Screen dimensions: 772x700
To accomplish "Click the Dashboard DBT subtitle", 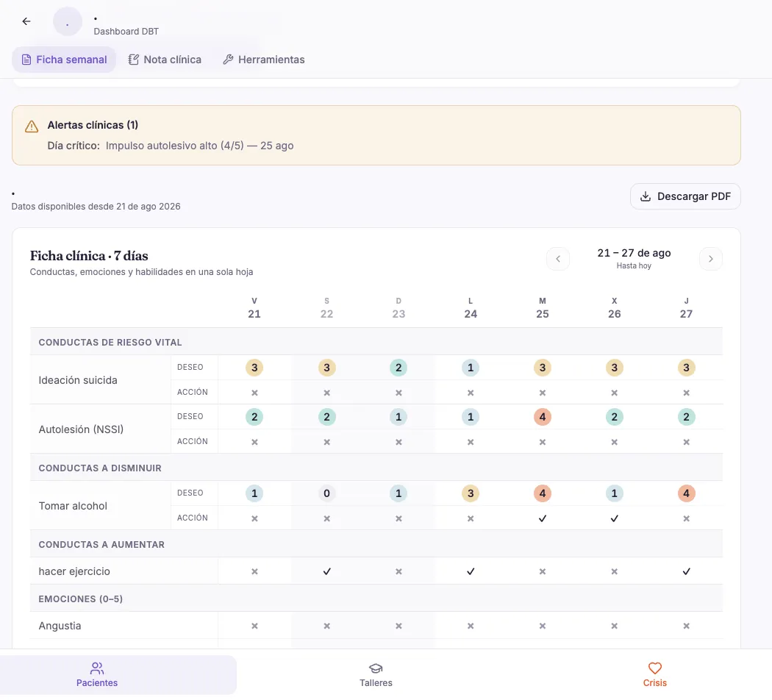I will [126, 32].
